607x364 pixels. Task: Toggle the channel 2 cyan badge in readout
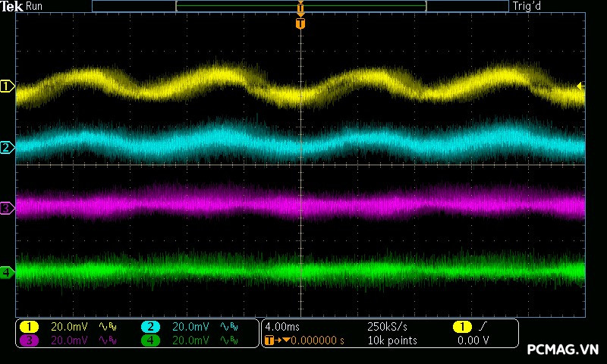click(150, 327)
